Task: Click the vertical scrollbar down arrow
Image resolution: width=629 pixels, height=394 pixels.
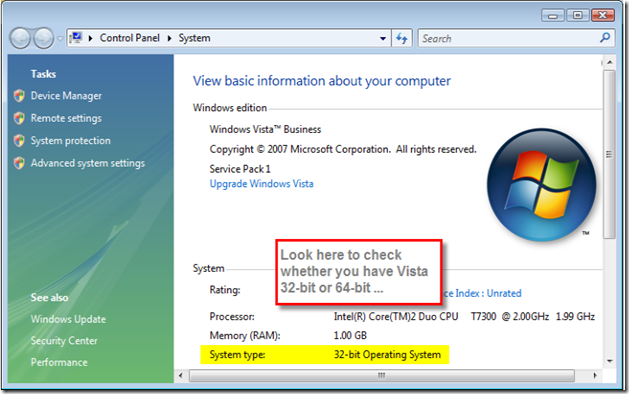Action: [x=610, y=361]
